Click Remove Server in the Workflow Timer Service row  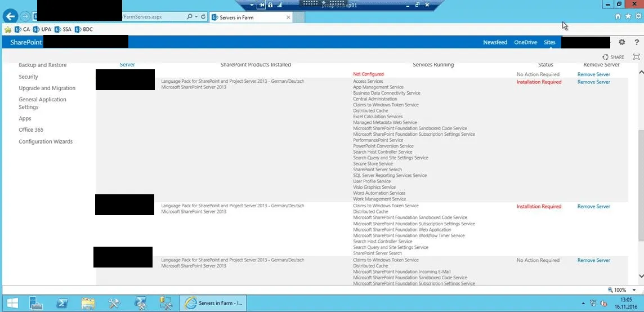593,206
